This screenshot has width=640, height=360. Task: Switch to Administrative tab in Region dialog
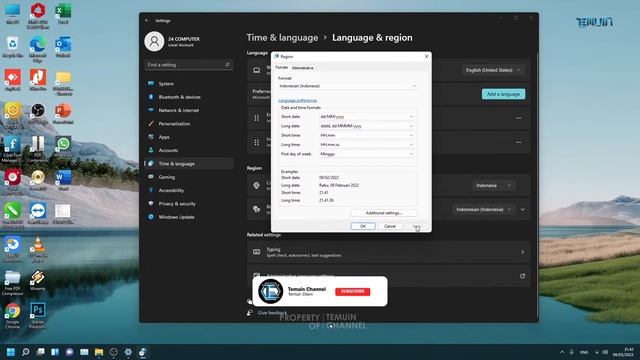click(x=302, y=68)
